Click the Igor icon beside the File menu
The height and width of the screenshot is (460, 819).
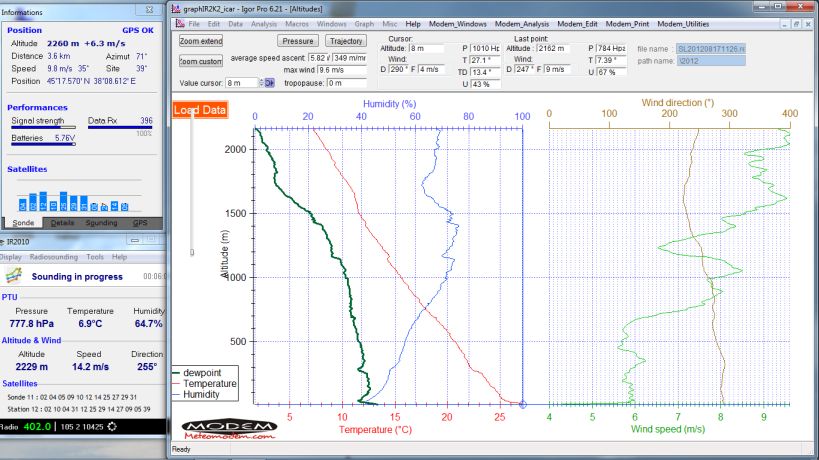pos(180,23)
